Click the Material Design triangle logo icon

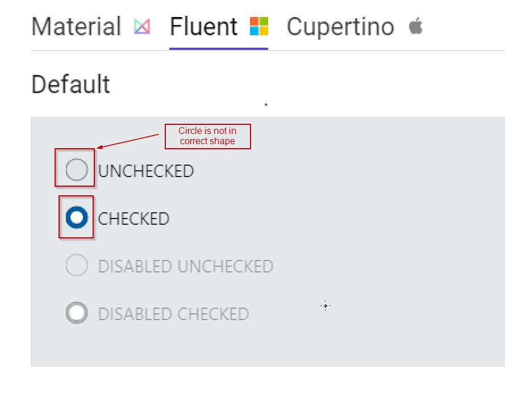141,27
